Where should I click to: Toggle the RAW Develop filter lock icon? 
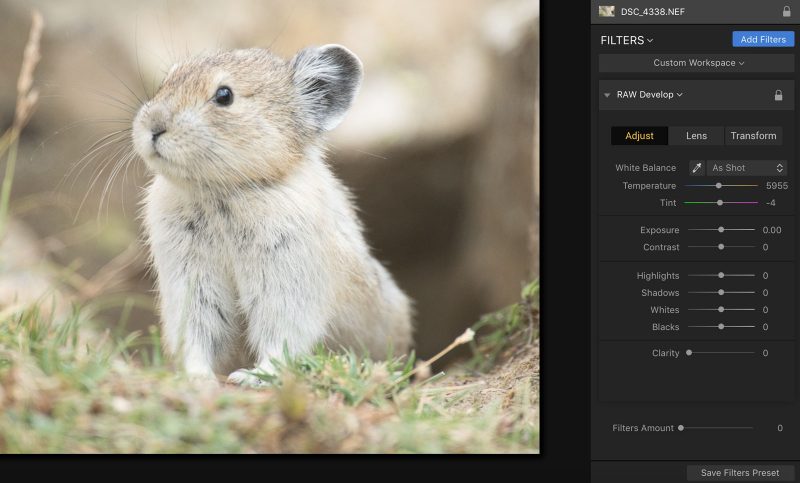pos(778,95)
